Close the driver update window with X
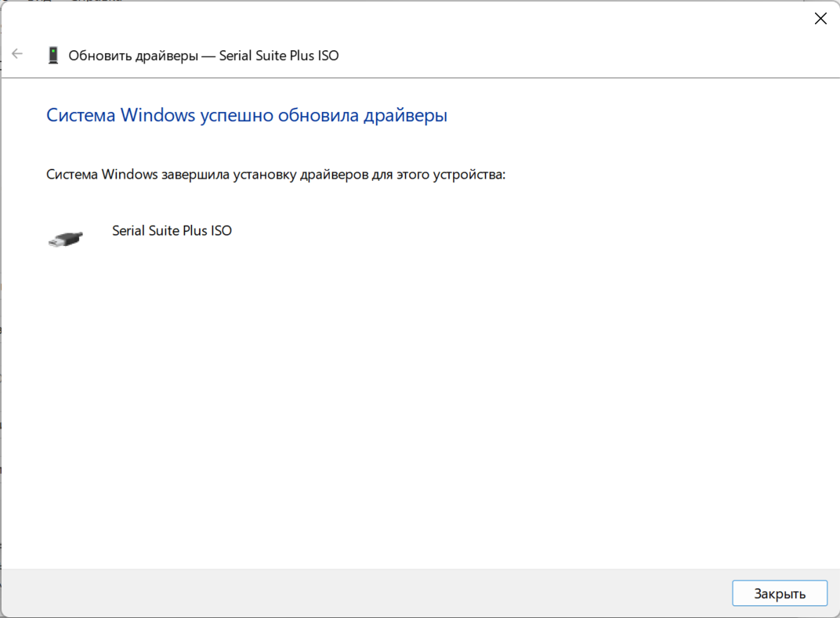 click(x=820, y=19)
